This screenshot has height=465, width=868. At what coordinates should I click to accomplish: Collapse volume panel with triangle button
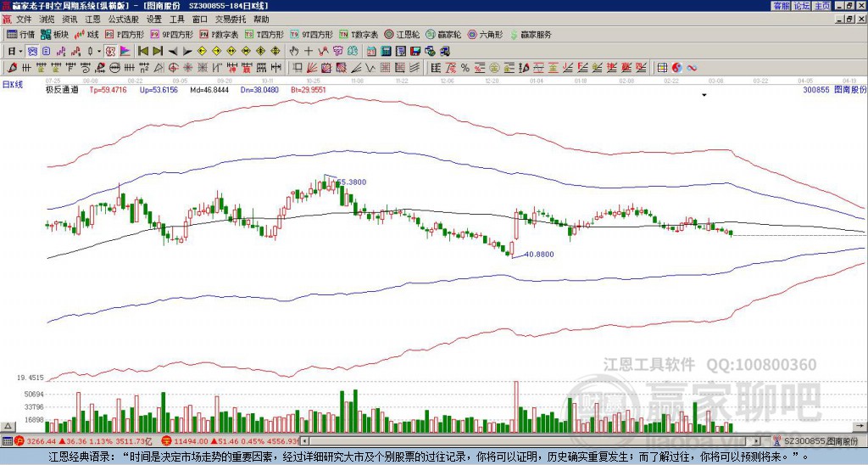tap(8, 426)
